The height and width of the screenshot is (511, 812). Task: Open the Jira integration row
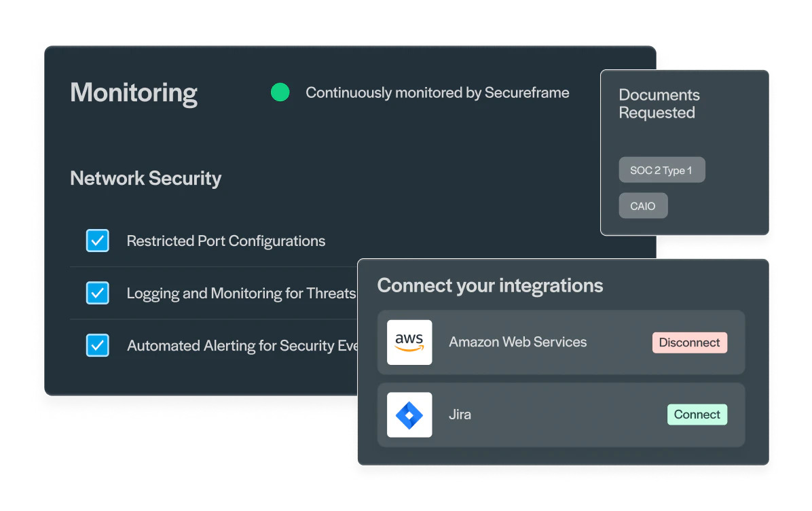coord(561,415)
